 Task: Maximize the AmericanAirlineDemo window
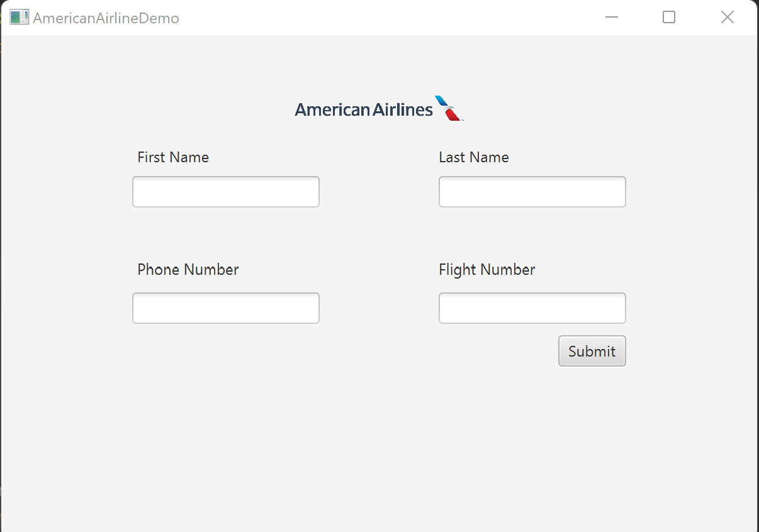coord(669,18)
